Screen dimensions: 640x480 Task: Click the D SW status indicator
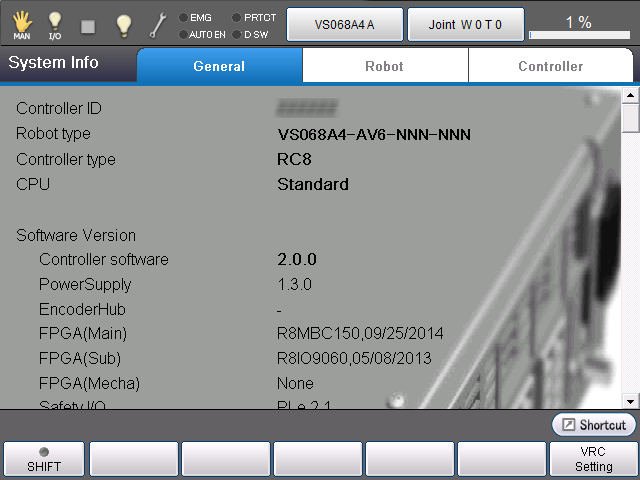[249, 34]
